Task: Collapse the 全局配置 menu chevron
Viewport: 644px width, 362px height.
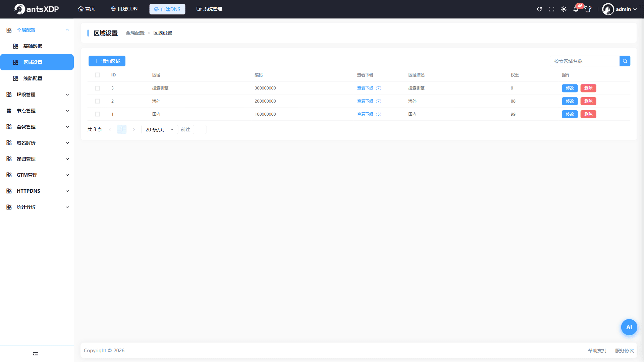Action: (x=67, y=30)
